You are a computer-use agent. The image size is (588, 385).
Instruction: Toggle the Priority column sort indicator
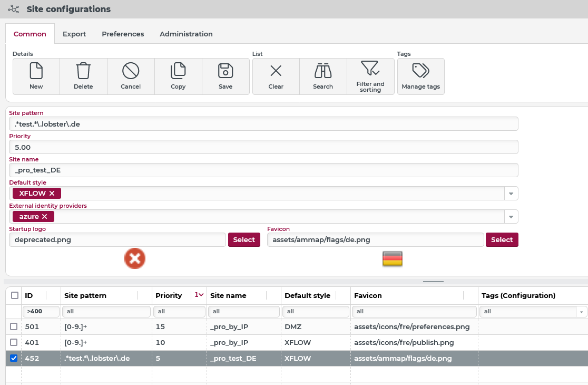[199, 295]
